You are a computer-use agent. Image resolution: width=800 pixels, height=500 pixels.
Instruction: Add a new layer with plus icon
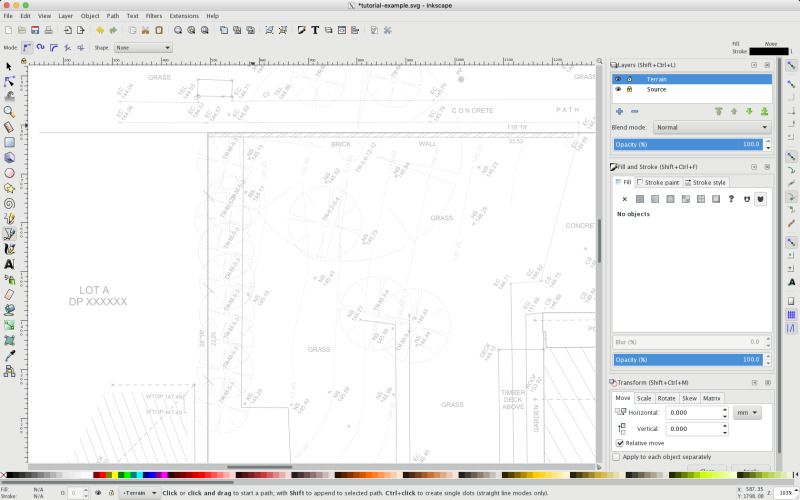coord(619,111)
